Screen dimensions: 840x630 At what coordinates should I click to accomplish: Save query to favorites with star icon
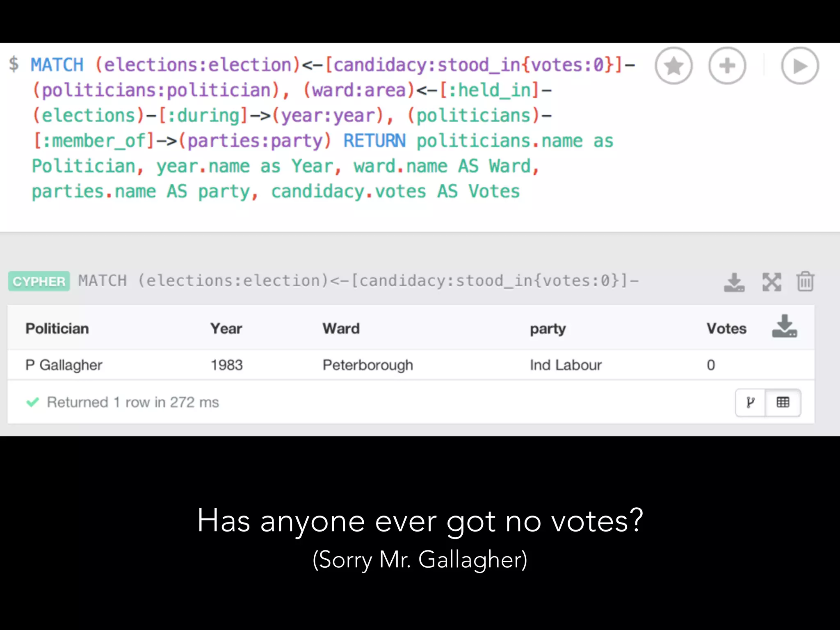[673, 66]
